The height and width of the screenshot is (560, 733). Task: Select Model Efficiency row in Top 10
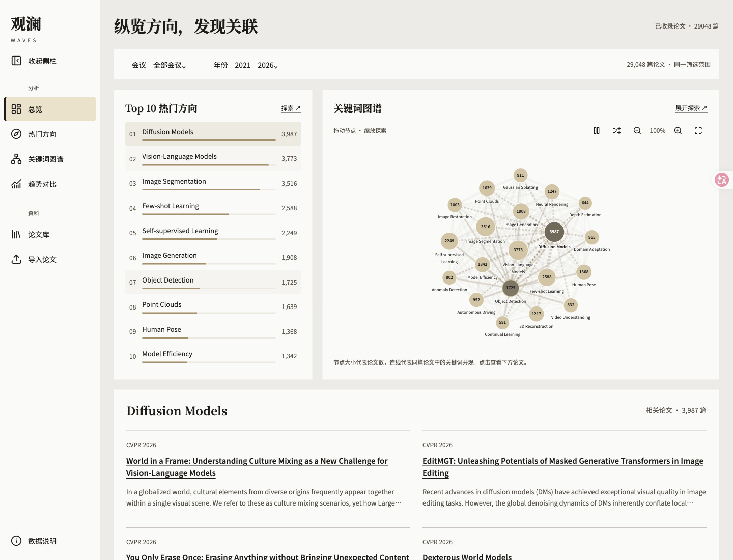pos(213,356)
